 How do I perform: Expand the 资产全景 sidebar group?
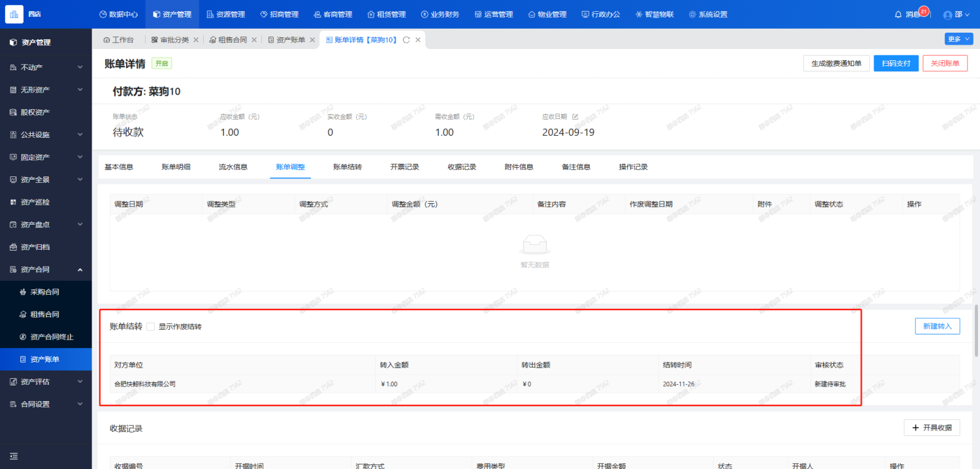pos(46,180)
